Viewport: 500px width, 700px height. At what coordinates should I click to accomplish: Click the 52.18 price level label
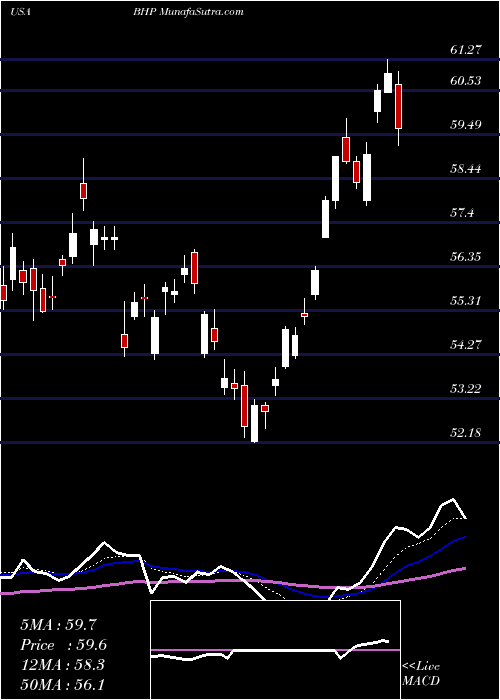[466, 433]
